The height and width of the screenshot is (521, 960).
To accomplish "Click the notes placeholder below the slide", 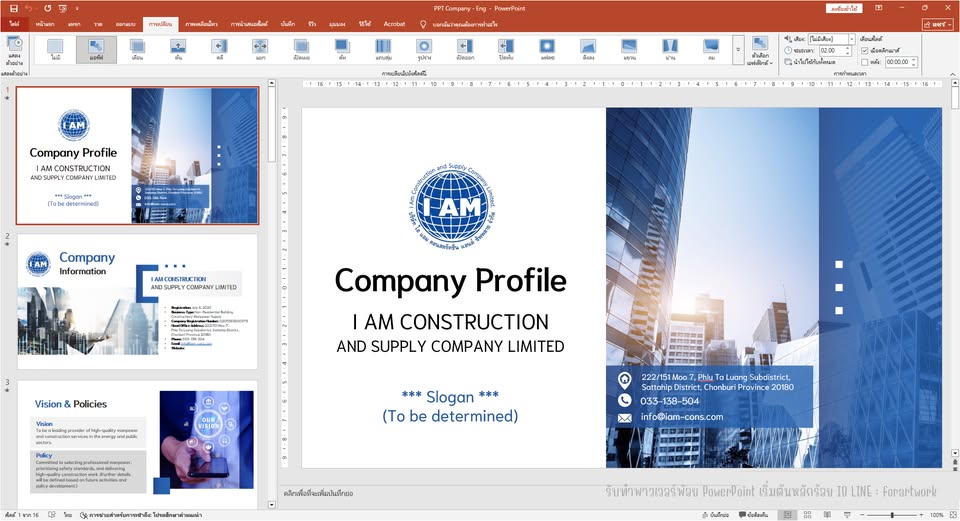I will (318, 493).
